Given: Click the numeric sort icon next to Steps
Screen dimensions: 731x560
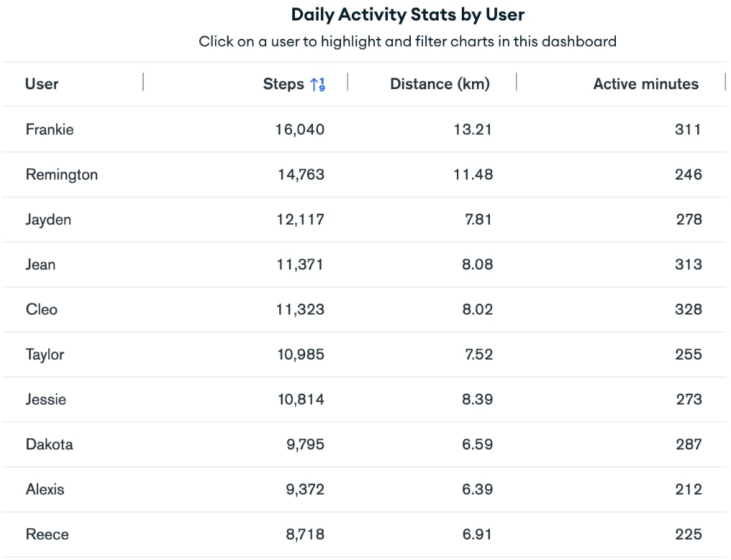Looking at the screenshot, I should coord(317,84).
